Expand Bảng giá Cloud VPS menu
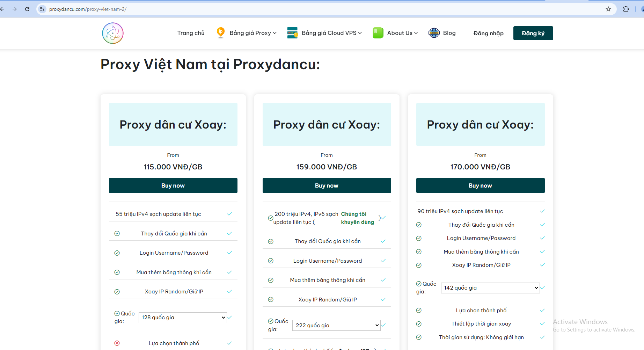The height and width of the screenshot is (350, 644). pos(332,33)
